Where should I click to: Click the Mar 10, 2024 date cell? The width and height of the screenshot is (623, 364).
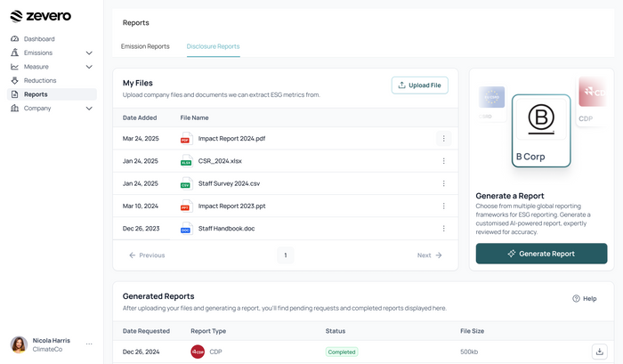click(x=141, y=206)
